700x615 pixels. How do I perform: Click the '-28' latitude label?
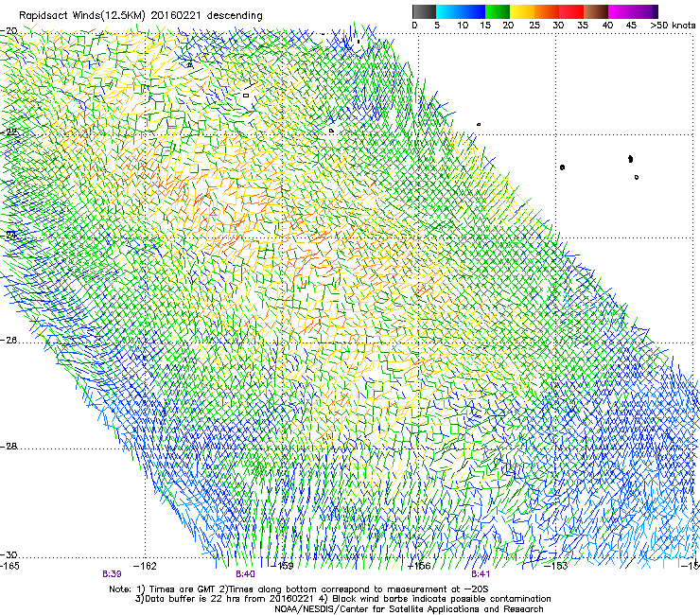(9, 447)
